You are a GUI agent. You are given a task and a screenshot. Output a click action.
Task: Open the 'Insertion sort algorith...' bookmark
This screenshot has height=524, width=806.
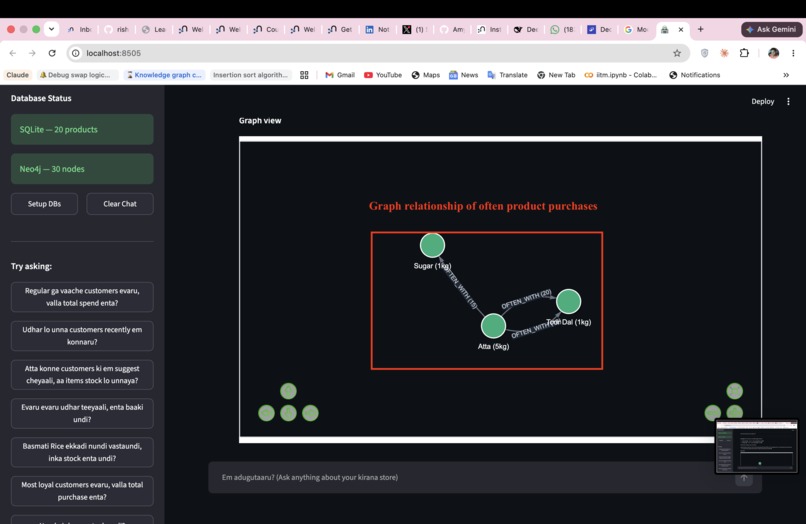tap(250, 75)
